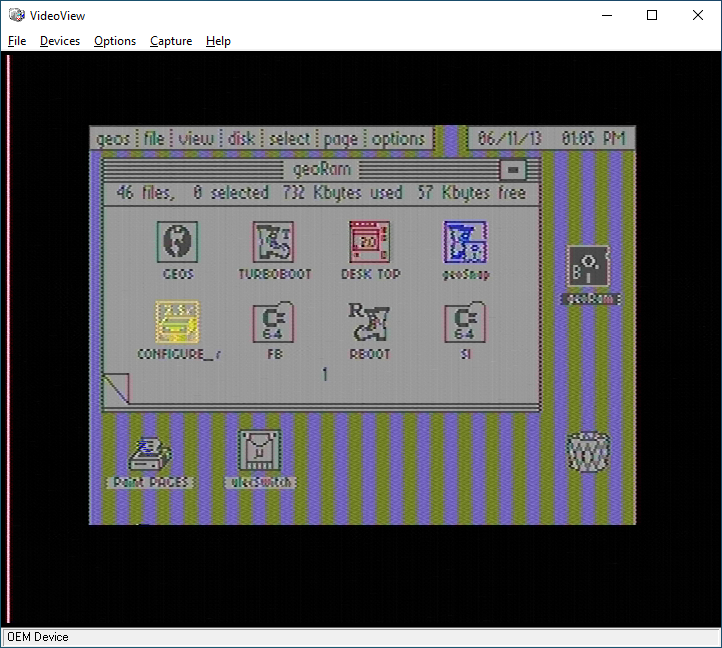Open the GEOS page menu
This screenshot has width=722, height=648.
click(x=341, y=139)
